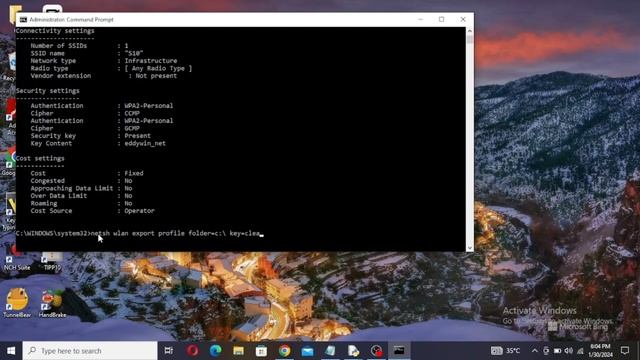This screenshot has height=360, width=640.
Task: Click the Key Content value eddywin_net
Action: [x=145, y=143]
